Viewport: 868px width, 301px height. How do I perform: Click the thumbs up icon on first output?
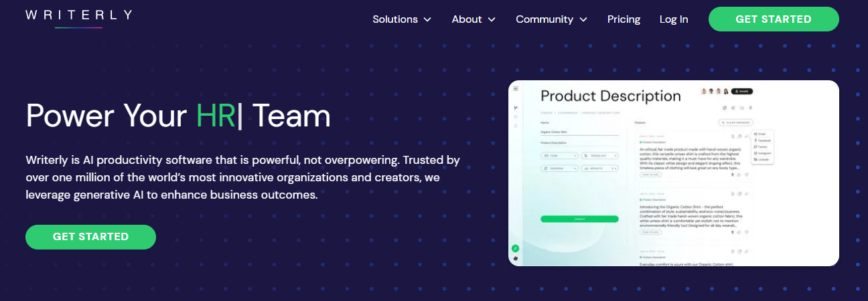pos(739,175)
